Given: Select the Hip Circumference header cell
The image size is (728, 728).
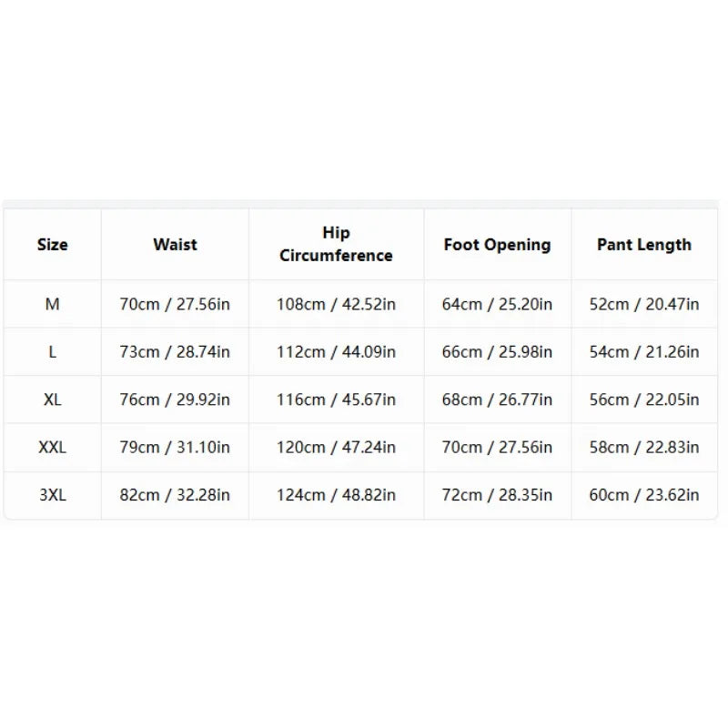Looking at the screenshot, I should click(336, 245).
